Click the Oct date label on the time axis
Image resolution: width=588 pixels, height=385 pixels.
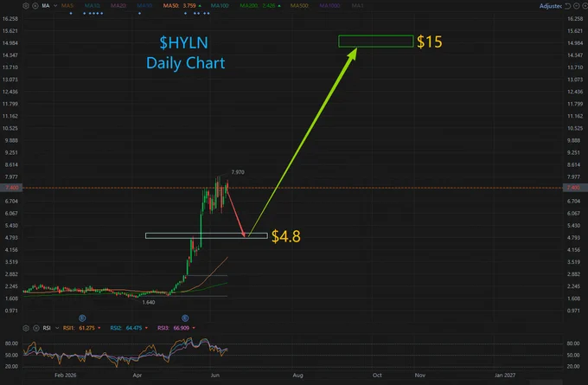coord(377,375)
